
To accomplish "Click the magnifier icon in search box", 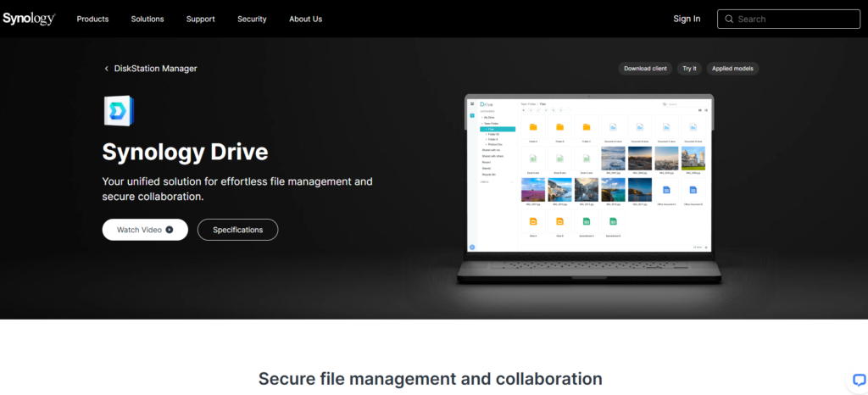I will [x=729, y=19].
